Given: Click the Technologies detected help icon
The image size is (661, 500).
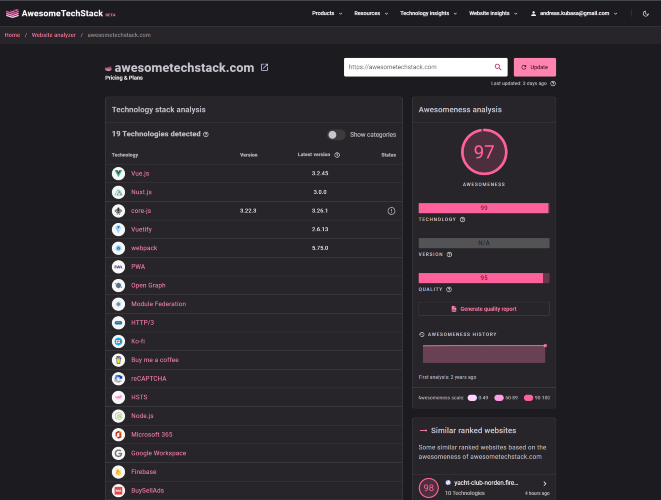Looking at the screenshot, I should 206,134.
